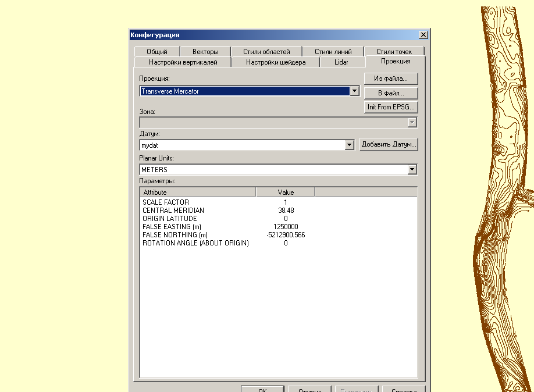Open the Стили точек tab
Screen dimensions: 534x392
click(x=394, y=52)
